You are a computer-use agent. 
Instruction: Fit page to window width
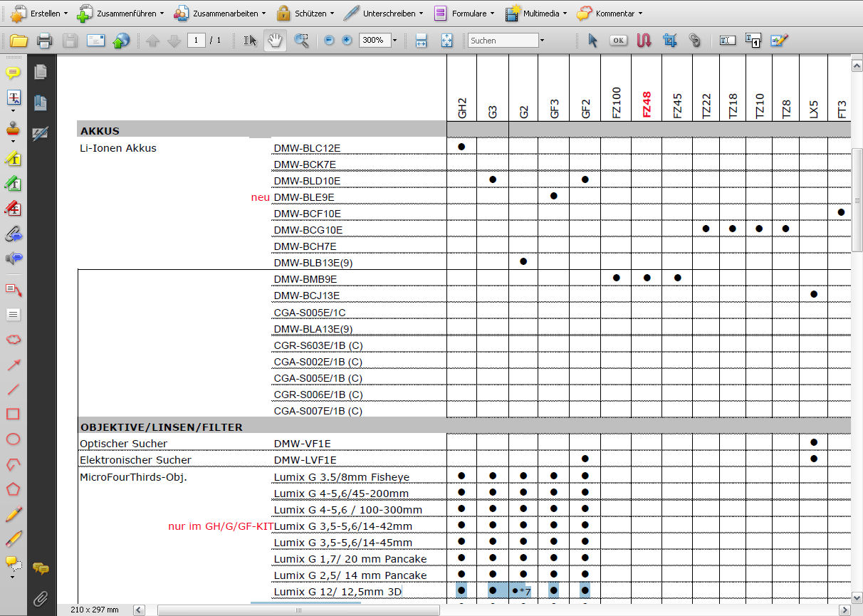[x=421, y=41]
